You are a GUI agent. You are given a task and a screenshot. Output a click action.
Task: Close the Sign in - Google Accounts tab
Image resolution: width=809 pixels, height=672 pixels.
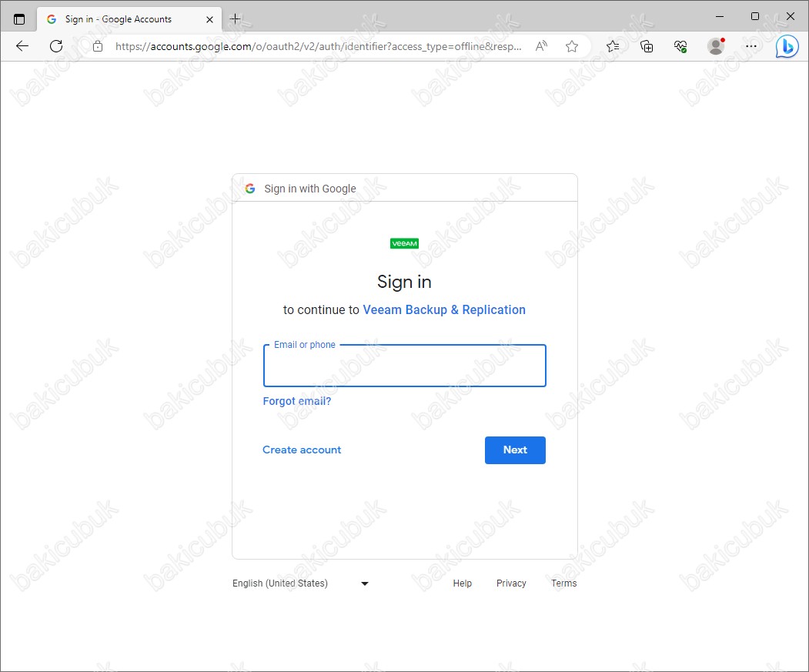tap(209, 19)
